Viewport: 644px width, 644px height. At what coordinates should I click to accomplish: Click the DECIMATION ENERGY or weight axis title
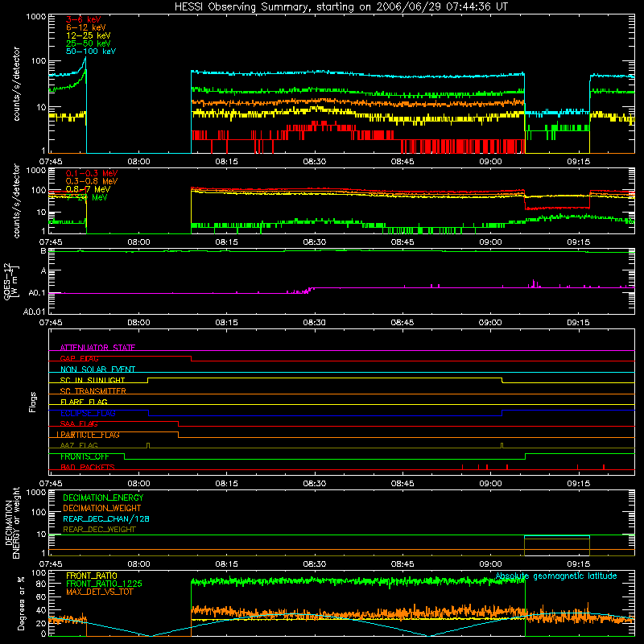tap(13, 522)
